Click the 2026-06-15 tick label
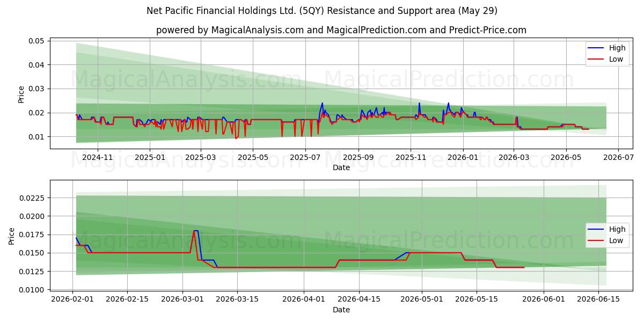Image resolution: width=644 pixels, height=322 pixels. (597, 299)
